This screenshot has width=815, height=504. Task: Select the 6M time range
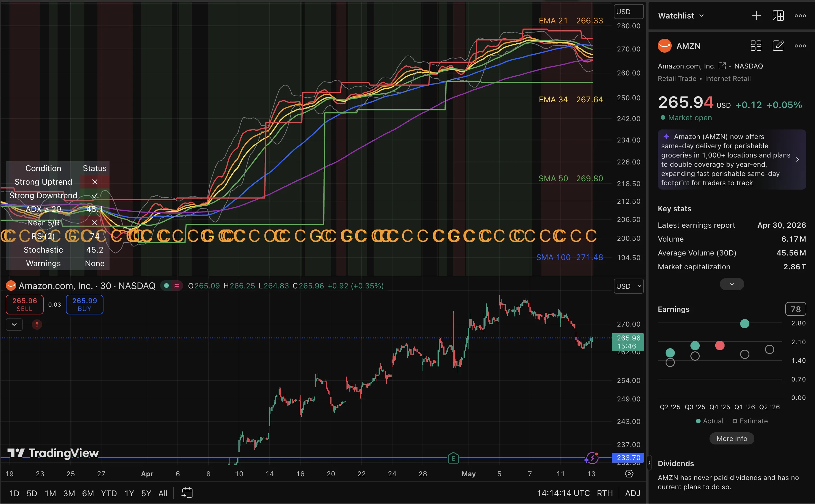[88, 493]
